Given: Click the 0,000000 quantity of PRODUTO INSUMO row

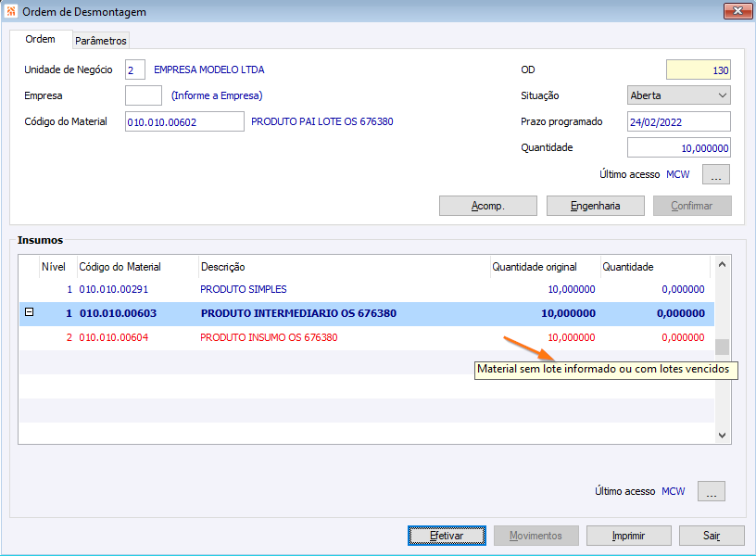Looking at the screenshot, I should coord(683,337).
